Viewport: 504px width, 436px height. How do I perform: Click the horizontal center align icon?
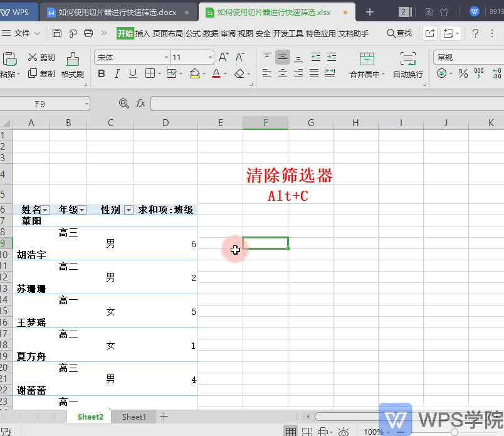click(x=283, y=73)
